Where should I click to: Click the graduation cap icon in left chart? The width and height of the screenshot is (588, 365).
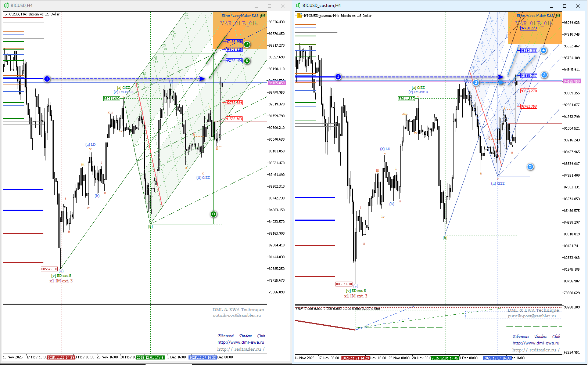(263, 16)
